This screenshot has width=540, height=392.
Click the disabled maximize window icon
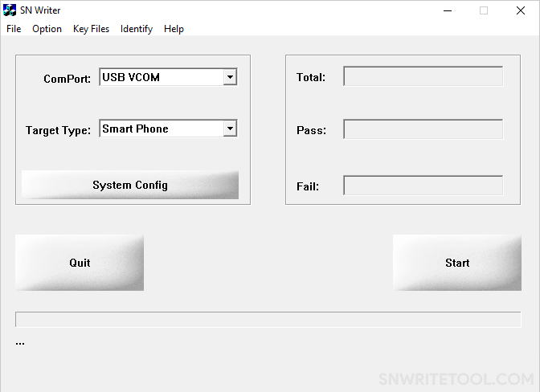484,10
